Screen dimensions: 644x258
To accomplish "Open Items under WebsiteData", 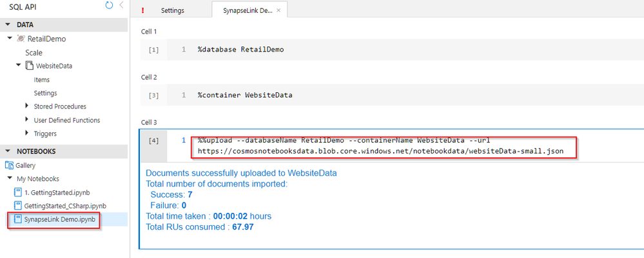I will [41, 80].
